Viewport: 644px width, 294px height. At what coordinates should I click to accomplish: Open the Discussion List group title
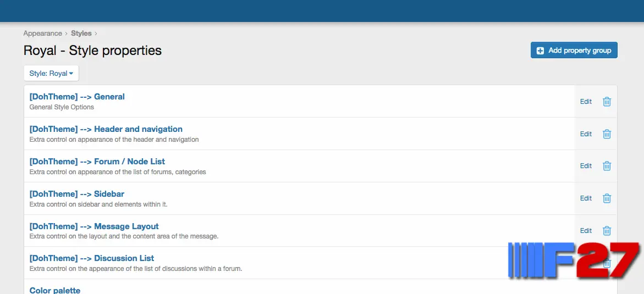[91, 258]
